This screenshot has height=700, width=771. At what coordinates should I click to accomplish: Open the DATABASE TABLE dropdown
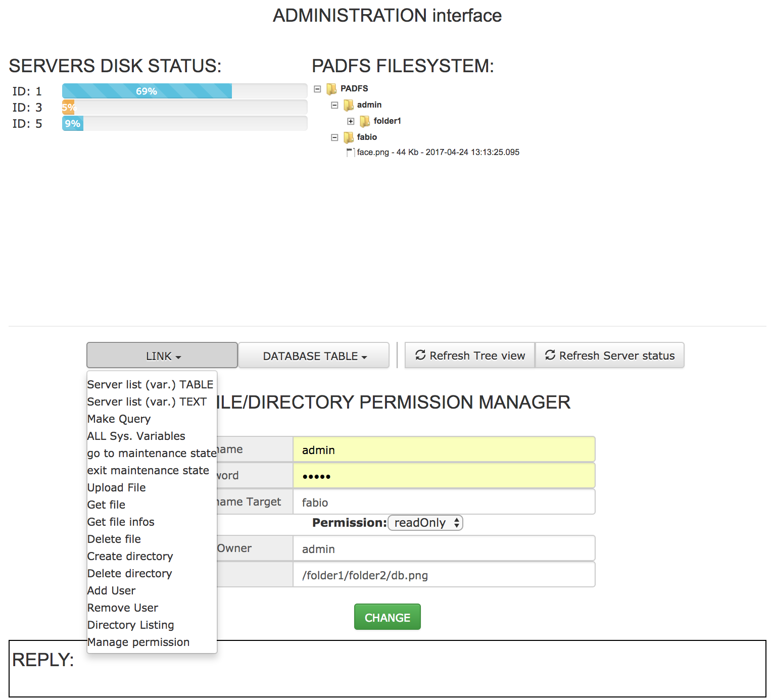click(x=314, y=356)
